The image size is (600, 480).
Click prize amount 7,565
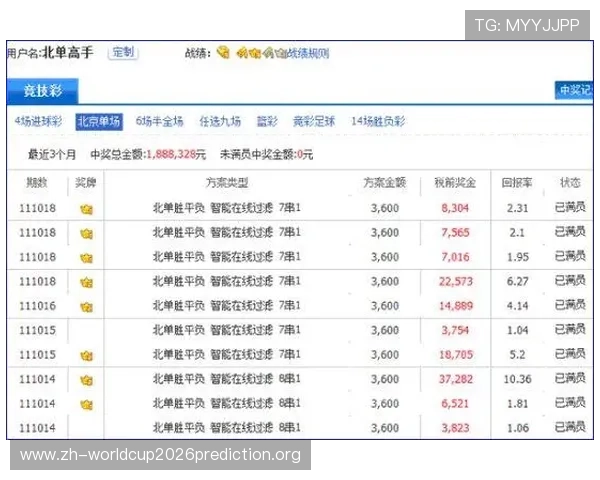click(x=455, y=232)
